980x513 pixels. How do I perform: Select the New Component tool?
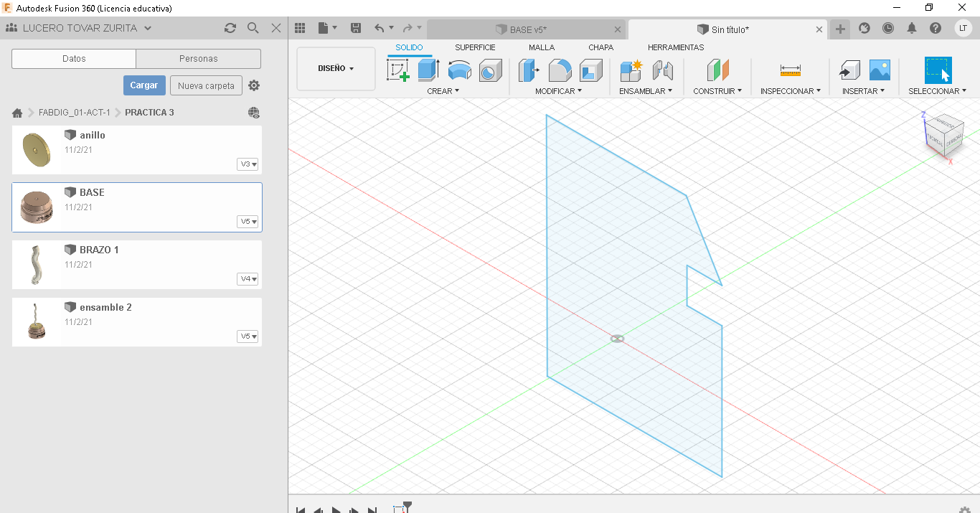[x=631, y=70]
